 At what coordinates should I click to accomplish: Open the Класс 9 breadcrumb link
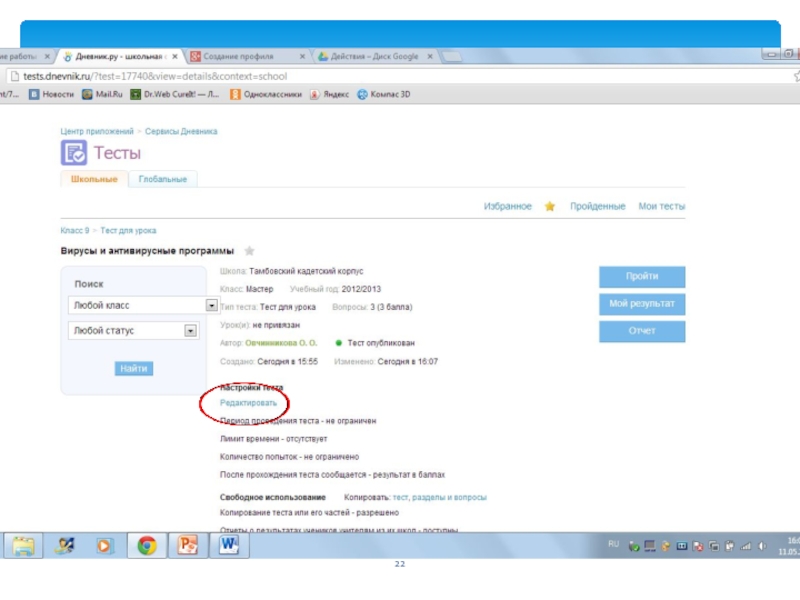[75, 231]
